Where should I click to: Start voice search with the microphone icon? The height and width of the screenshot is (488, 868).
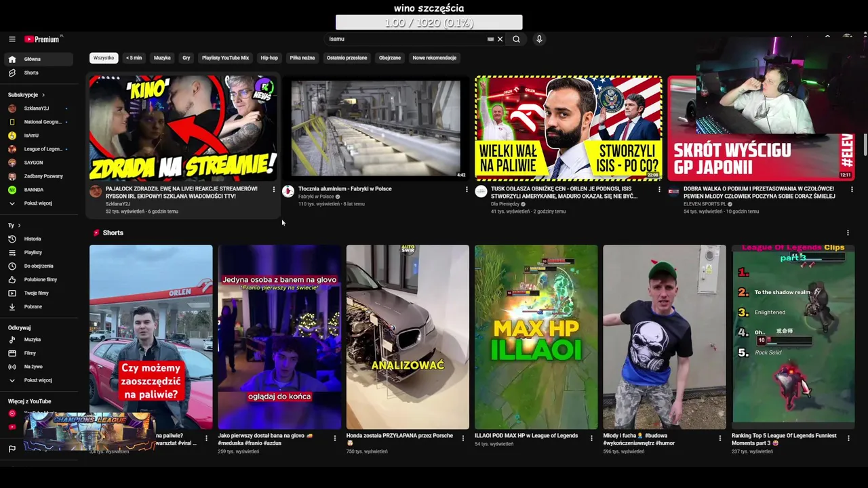pyautogui.click(x=539, y=39)
